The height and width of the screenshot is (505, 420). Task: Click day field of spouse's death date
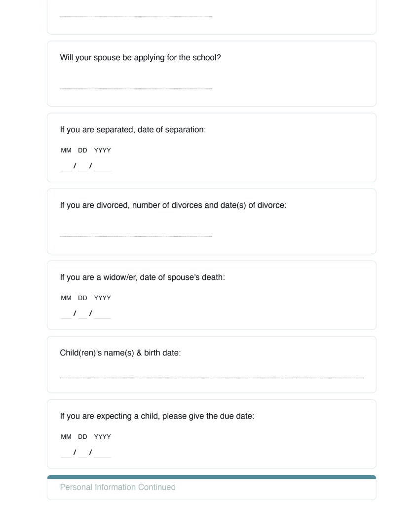[x=82, y=313]
